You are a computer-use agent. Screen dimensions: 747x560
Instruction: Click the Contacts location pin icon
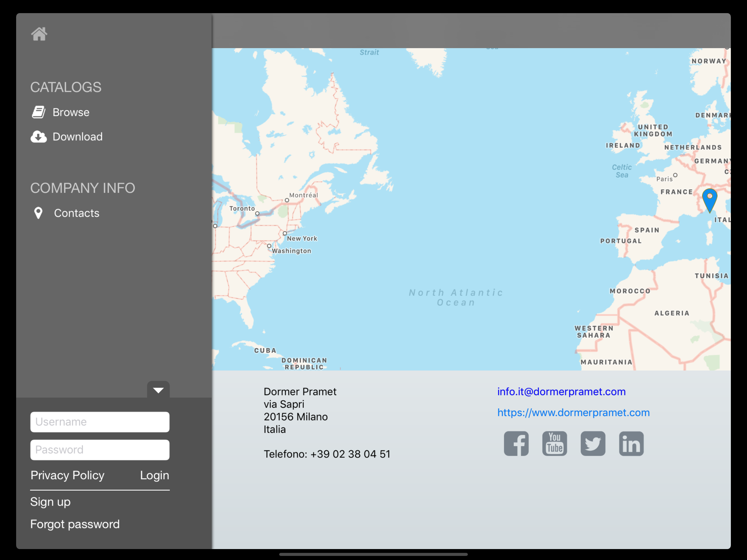(38, 213)
